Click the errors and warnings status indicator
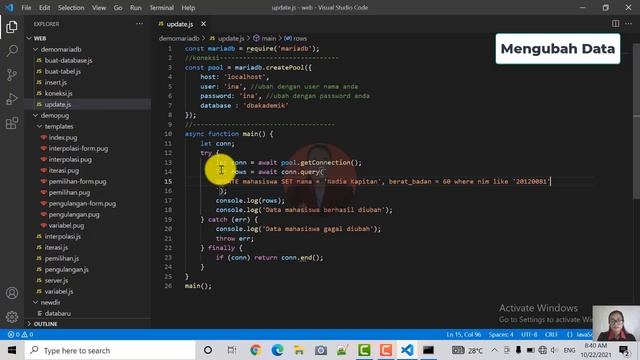 point(20,334)
